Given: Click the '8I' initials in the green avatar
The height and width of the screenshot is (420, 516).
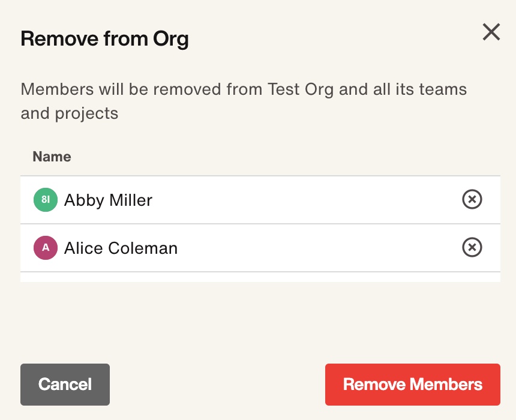Looking at the screenshot, I should [46, 199].
